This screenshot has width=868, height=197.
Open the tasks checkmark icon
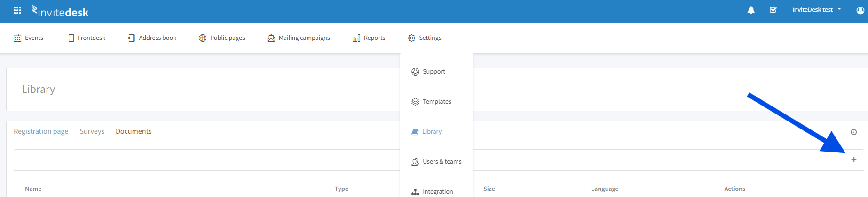click(x=773, y=10)
